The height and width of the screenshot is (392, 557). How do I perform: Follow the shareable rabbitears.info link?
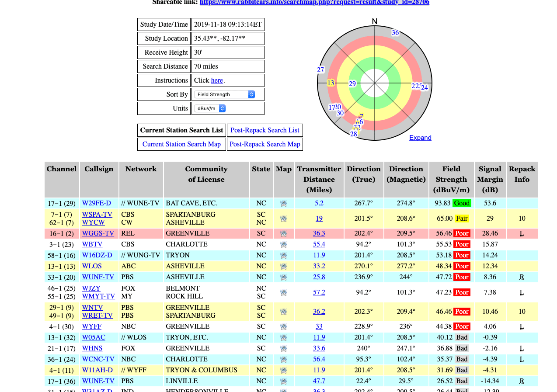(x=314, y=2)
